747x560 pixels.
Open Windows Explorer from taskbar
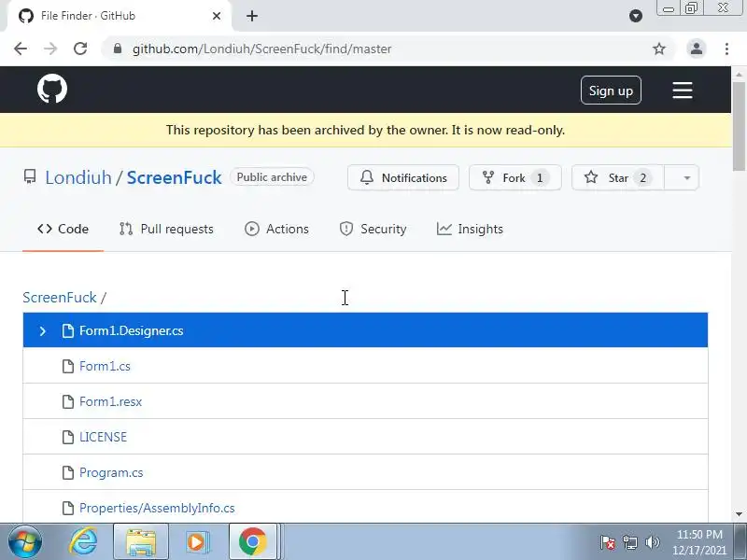[x=141, y=541]
